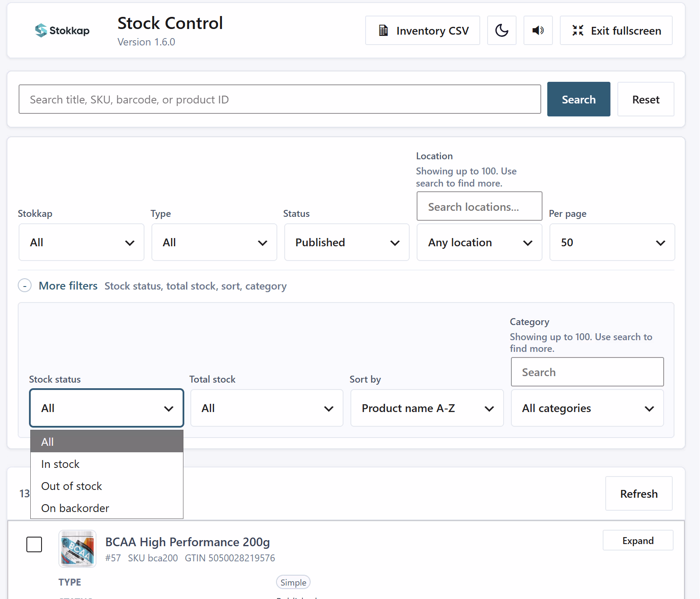The image size is (700, 599).
Task: Open the Total stock dropdown
Action: pos(267,408)
